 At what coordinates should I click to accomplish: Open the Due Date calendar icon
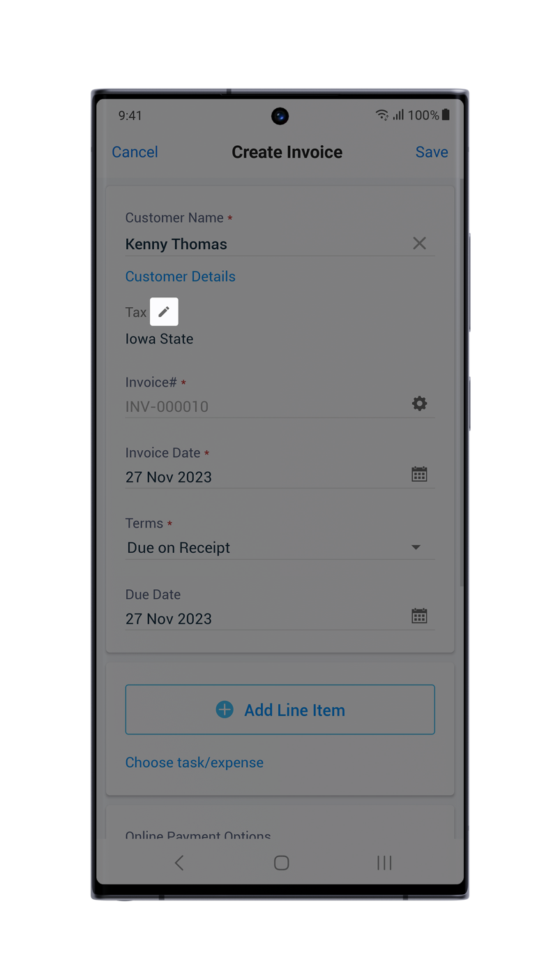[419, 616]
